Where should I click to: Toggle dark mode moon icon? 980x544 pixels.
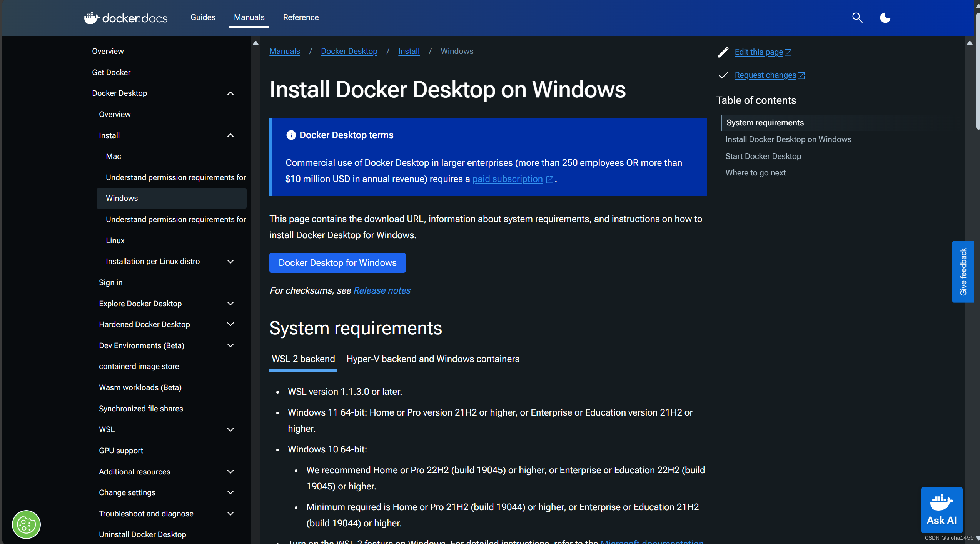(x=885, y=18)
